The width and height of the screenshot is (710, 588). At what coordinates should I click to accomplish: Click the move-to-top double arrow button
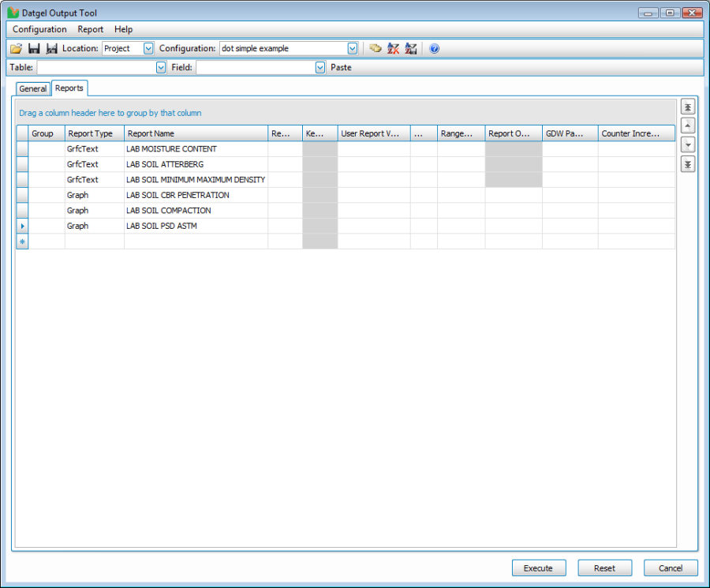[688, 107]
